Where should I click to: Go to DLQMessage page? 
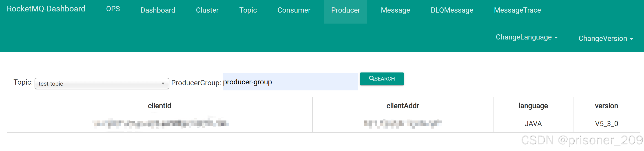click(452, 10)
